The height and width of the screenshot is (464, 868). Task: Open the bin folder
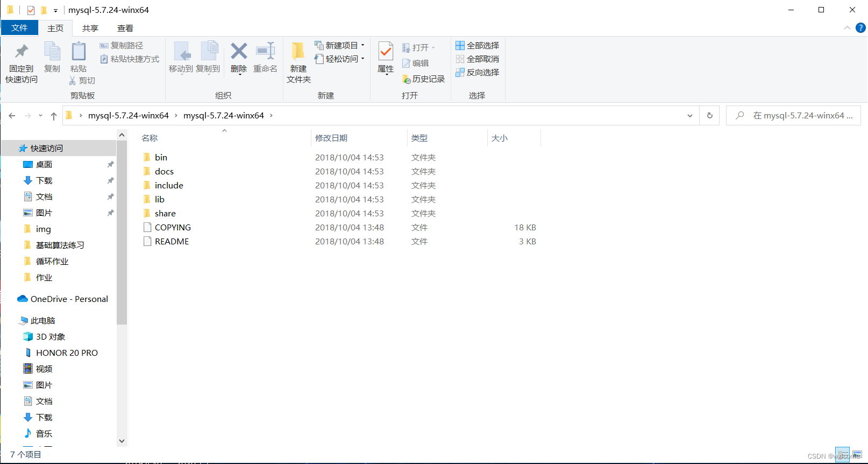161,157
